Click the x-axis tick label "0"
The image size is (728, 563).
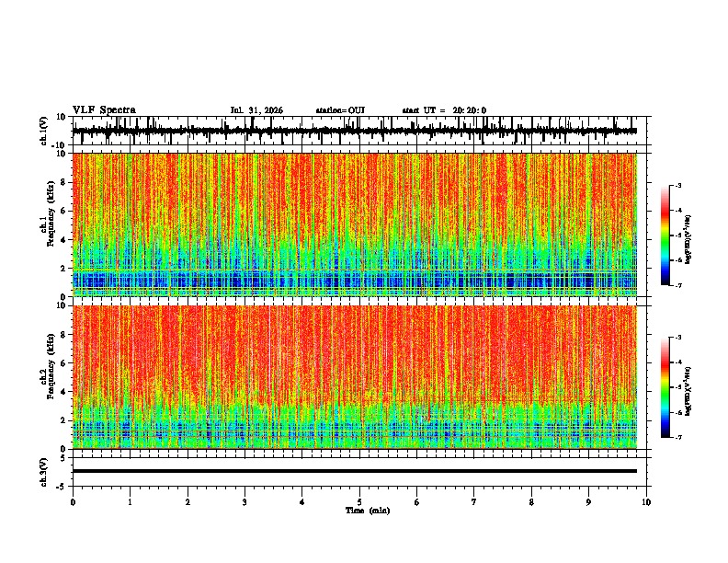click(x=73, y=502)
